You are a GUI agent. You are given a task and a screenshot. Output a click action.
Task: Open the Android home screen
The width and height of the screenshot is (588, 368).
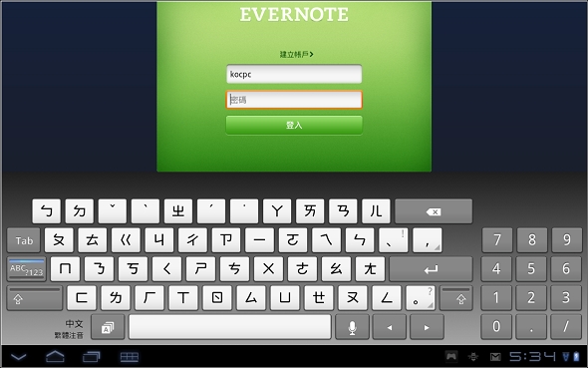(55, 356)
